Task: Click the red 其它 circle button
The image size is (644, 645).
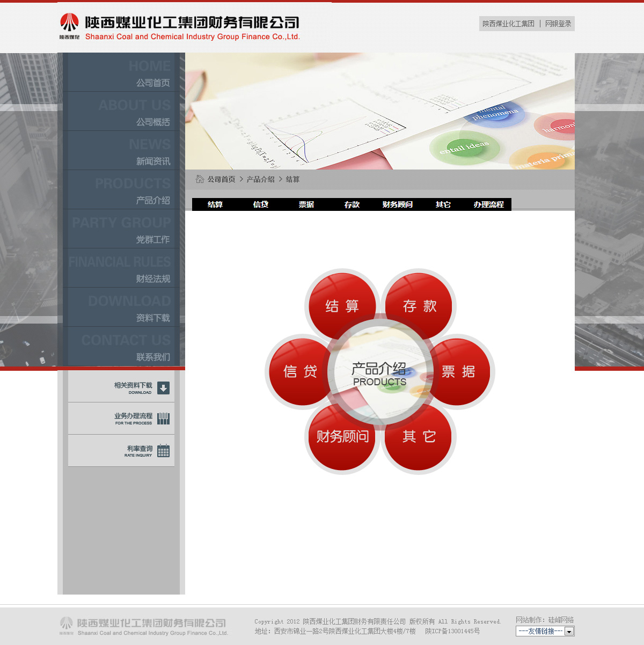Action: [419, 437]
